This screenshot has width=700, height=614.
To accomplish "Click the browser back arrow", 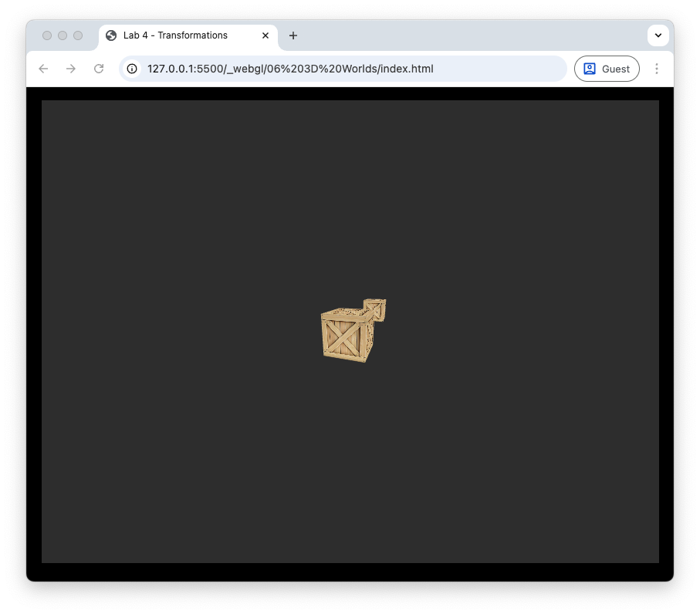I will tap(43, 69).
